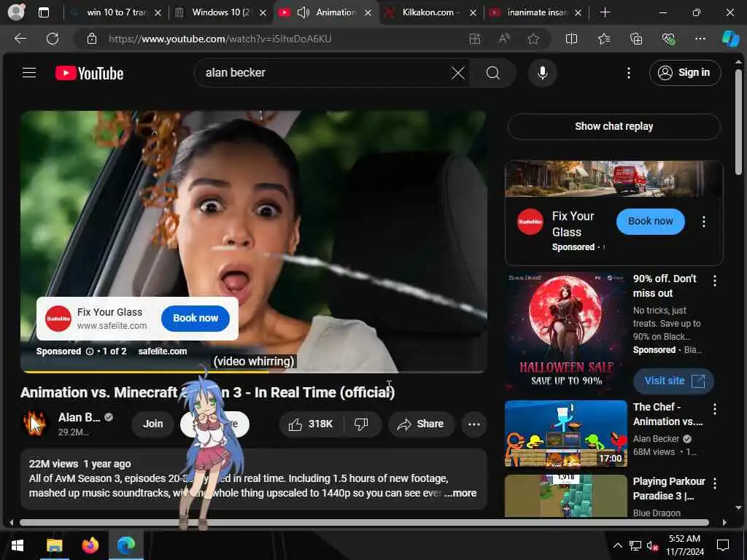This screenshot has height=560, width=747.
Task: Click the search magnifier button
Action: (x=493, y=73)
